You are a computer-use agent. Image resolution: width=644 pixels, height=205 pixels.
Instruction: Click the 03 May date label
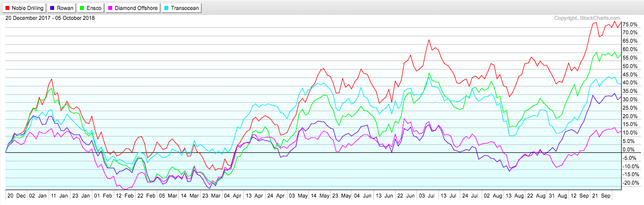click(x=298, y=196)
